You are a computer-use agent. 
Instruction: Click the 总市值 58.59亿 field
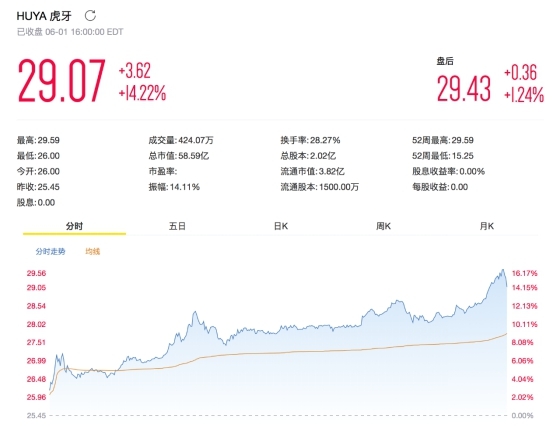point(179,156)
